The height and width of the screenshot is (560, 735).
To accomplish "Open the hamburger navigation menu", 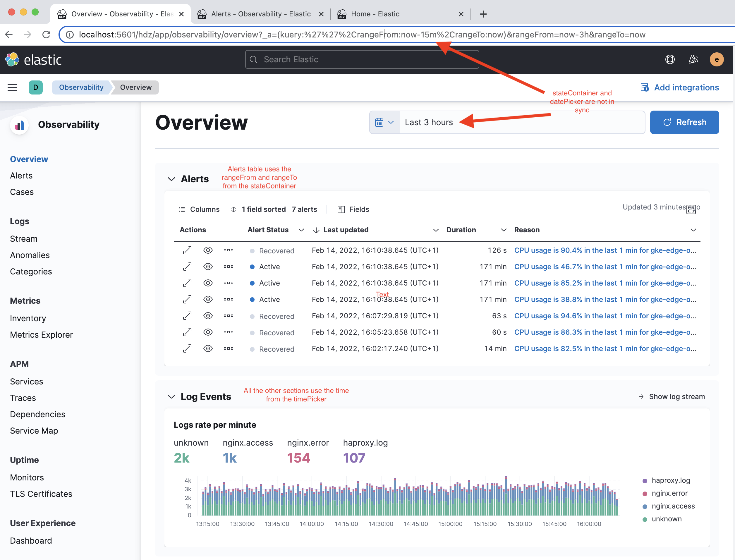I will point(12,87).
